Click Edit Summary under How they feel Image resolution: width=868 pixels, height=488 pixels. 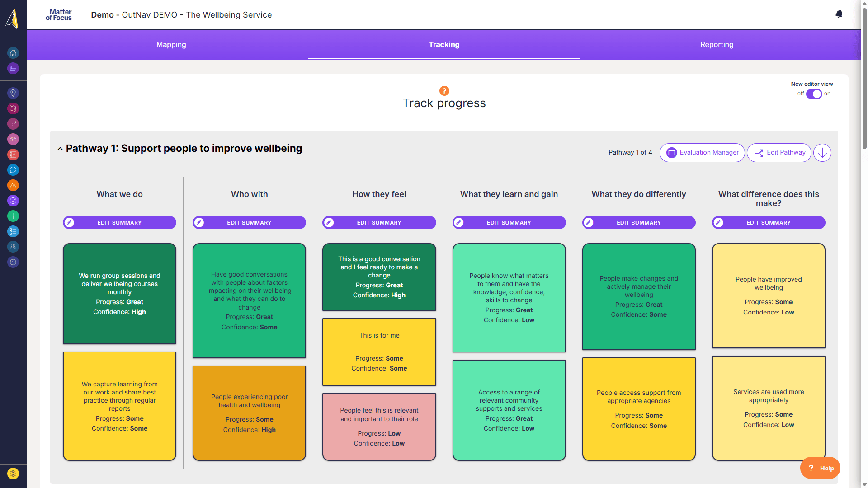tap(379, 222)
